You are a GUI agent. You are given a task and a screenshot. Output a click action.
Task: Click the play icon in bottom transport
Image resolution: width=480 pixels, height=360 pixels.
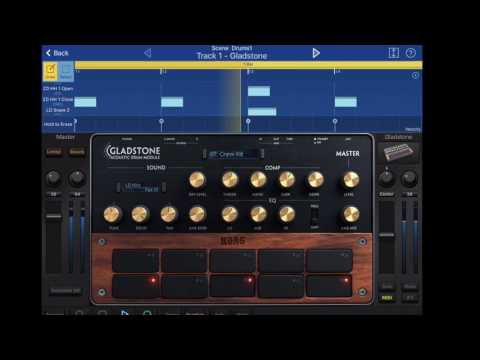(x=124, y=313)
